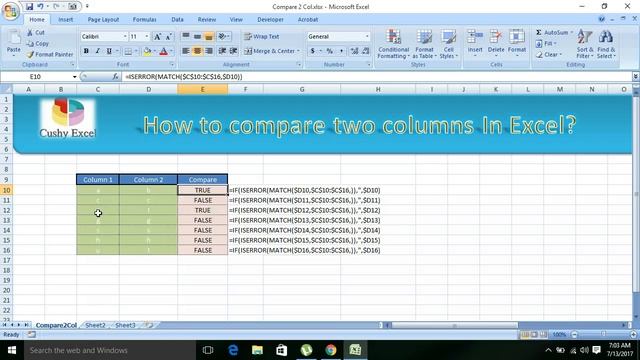Screen dimensions: 640x360
Task: Toggle Underline formatting
Action: [109, 51]
